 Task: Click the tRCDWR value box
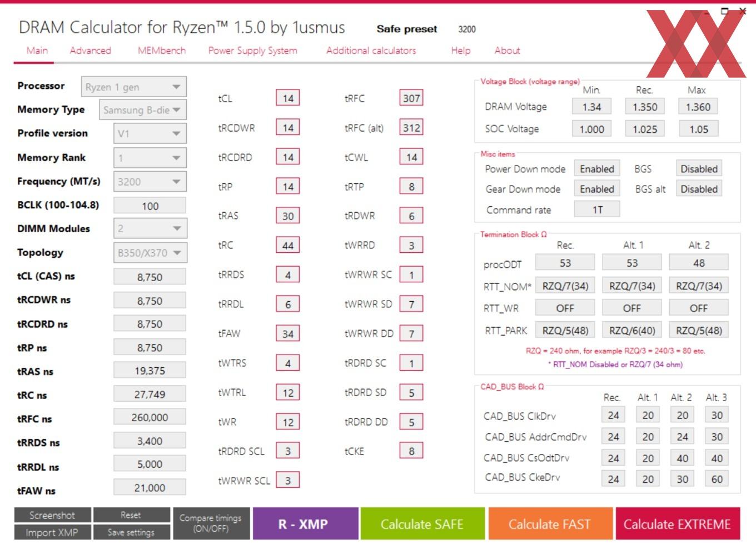[288, 128]
